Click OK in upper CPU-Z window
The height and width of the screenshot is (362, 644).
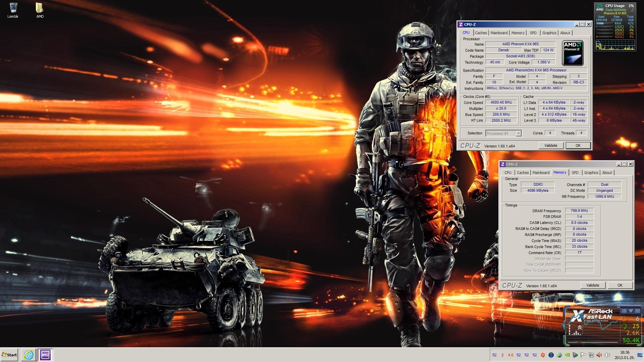[578, 145]
